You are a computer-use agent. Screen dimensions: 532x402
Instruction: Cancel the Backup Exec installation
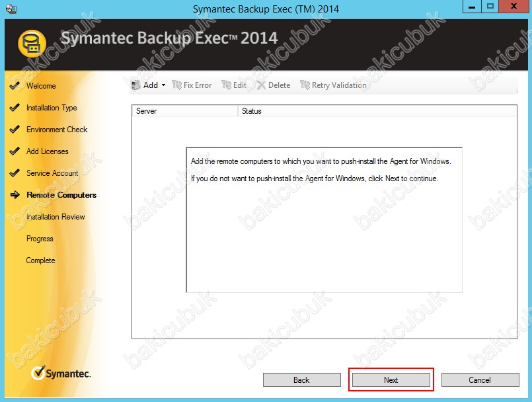pos(480,380)
